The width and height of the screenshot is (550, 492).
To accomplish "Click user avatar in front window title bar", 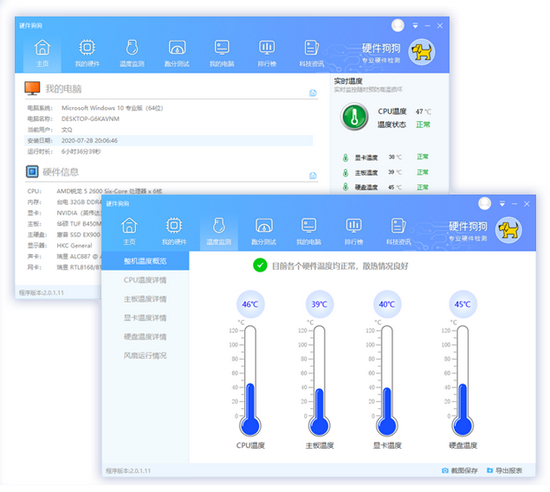I will point(484,203).
